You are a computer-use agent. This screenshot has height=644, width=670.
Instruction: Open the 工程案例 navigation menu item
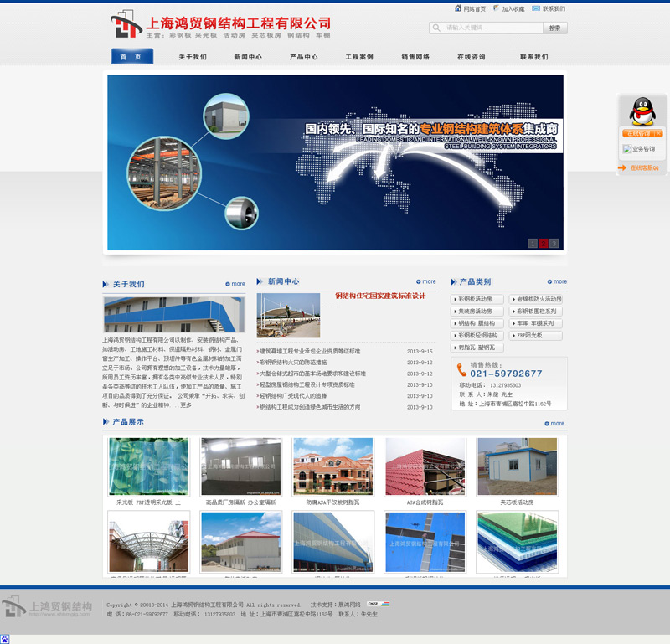pyautogui.click(x=359, y=57)
